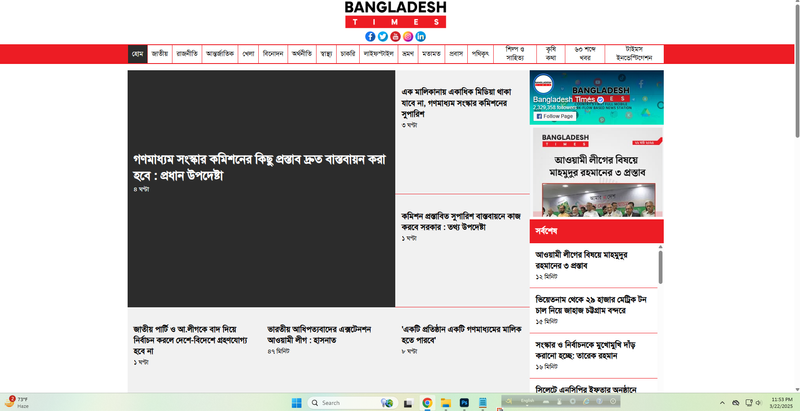800x411 pixels.
Task: Click the ১২ মিনিট timestamp in সর্বশেষ list
Action: [546, 276]
